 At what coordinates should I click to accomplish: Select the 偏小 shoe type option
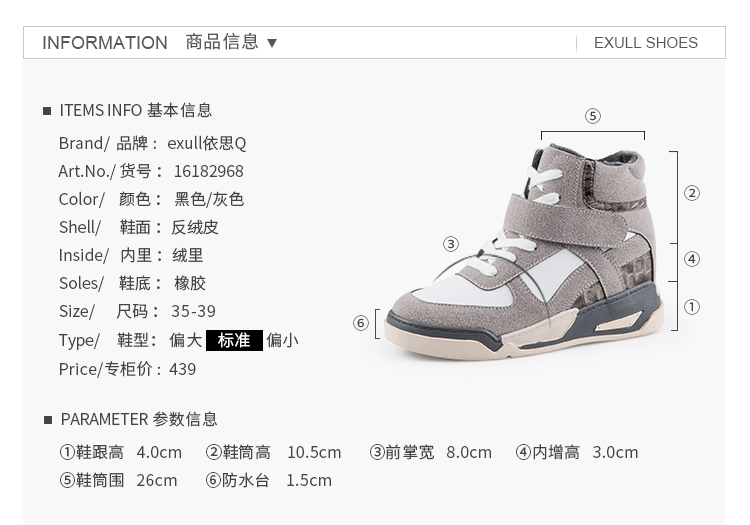point(282,340)
